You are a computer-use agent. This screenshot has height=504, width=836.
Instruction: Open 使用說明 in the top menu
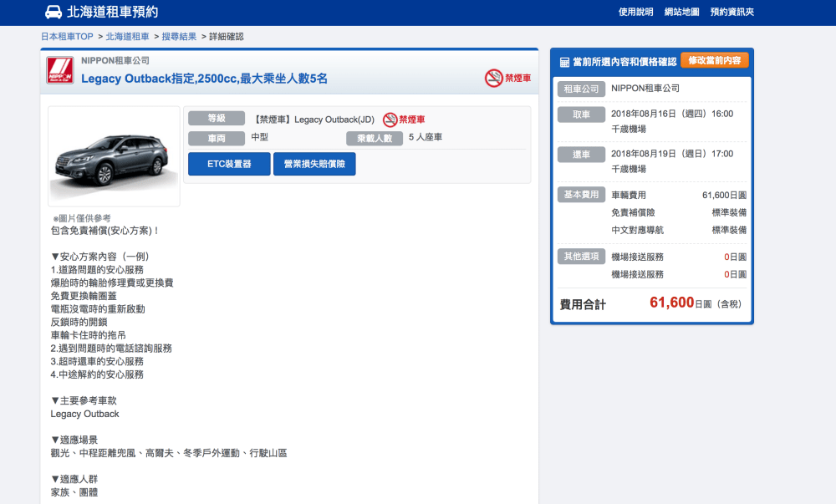click(635, 12)
